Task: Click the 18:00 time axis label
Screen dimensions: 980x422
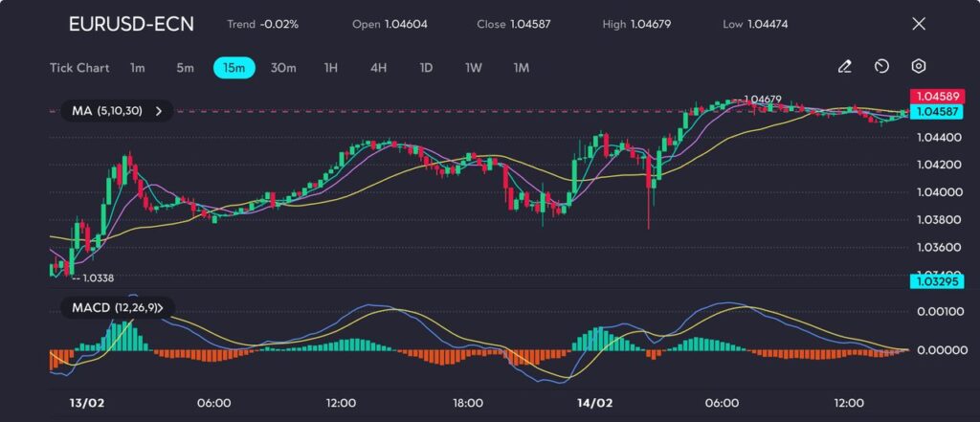Action: pyautogui.click(x=467, y=403)
